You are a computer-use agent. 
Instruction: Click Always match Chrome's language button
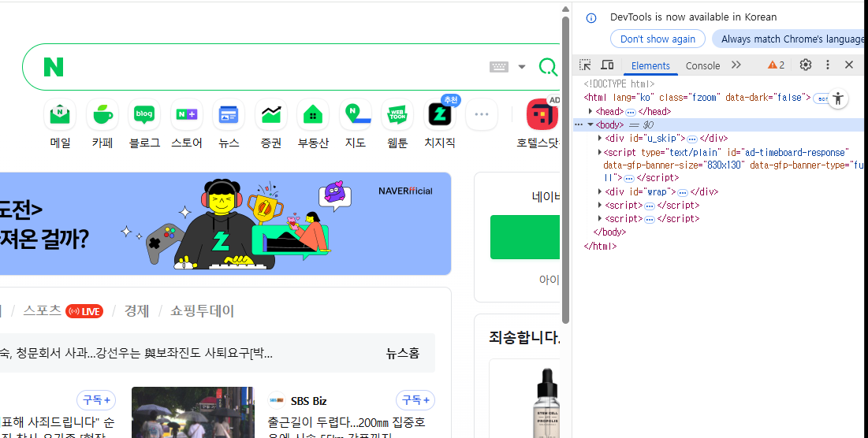[x=789, y=39]
